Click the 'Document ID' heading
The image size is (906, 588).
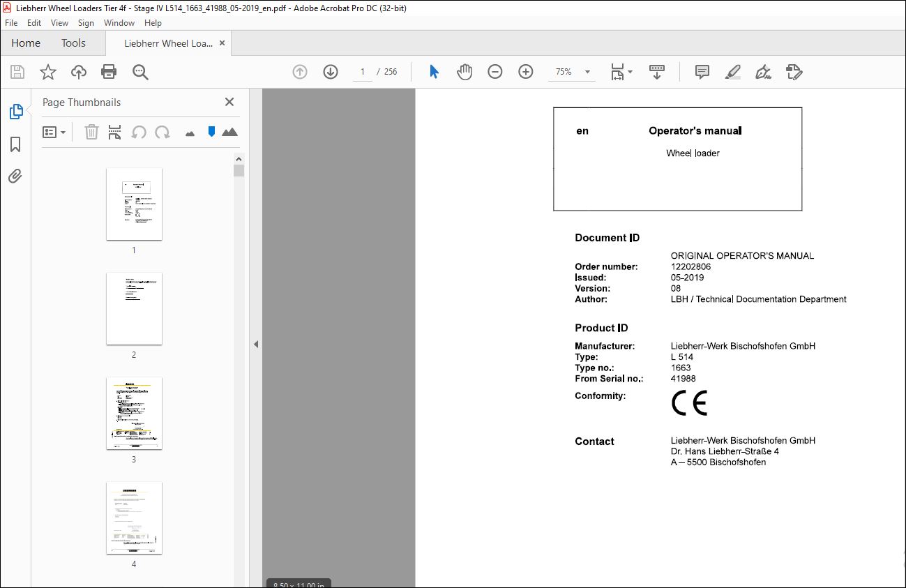point(607,238)
